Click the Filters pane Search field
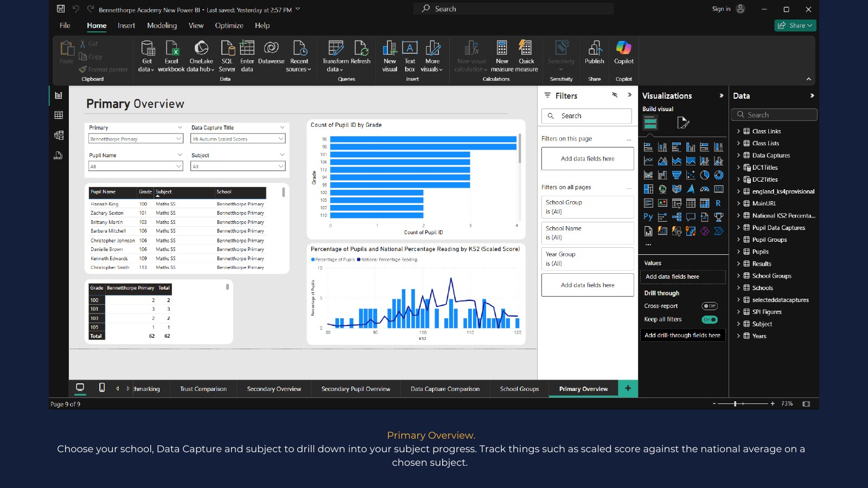The height and width of the screenshot is (488, 868). click(x=586, y=116)
